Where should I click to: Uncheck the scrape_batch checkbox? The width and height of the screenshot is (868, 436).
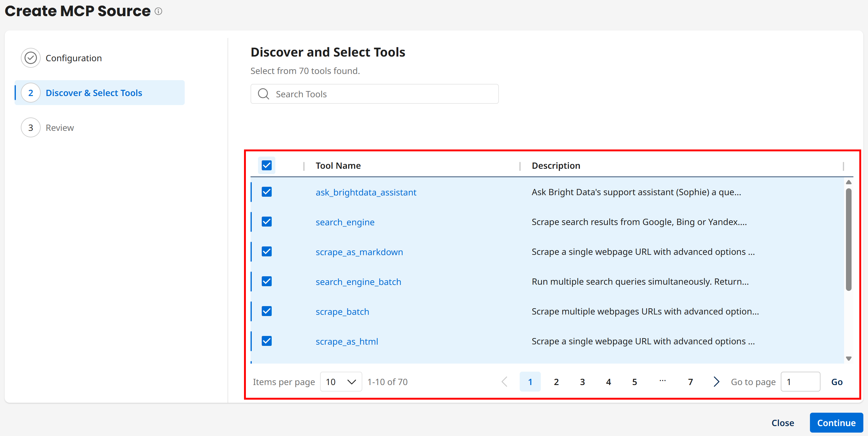point(267,311)
